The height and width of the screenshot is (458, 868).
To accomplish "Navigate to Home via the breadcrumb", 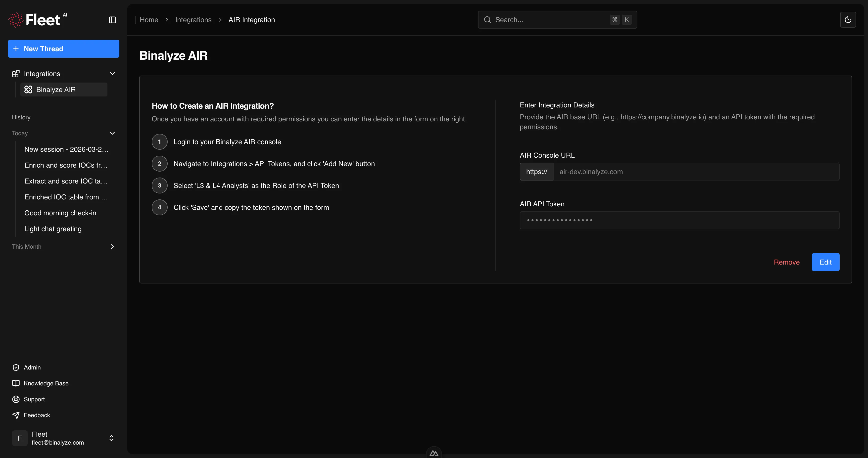I will click(149, 20).
